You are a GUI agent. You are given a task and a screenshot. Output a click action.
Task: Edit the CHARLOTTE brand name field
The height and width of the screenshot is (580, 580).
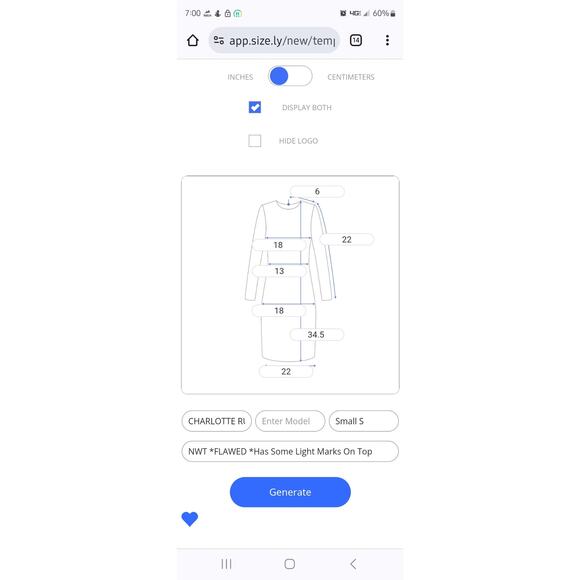[x=216, y=421]
